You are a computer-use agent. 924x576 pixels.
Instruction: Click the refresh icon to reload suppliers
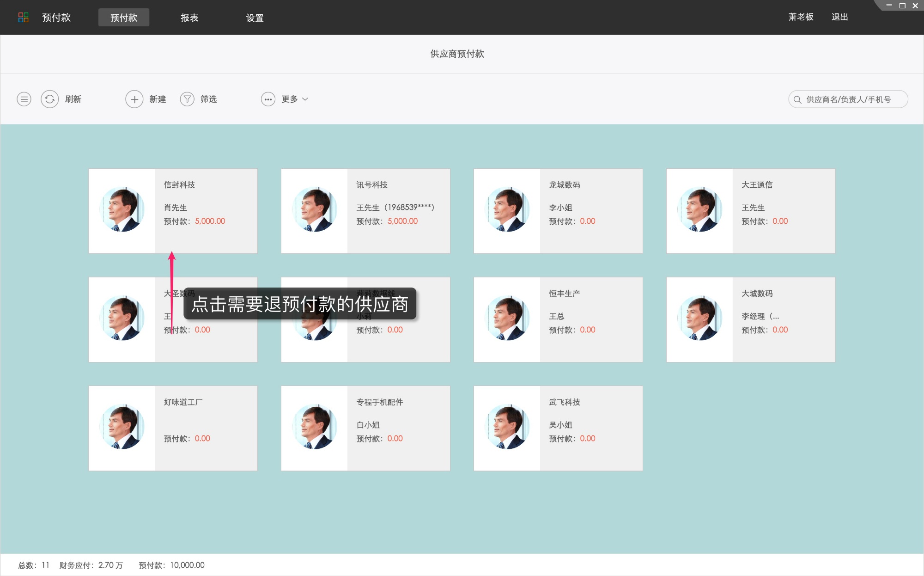50,99
